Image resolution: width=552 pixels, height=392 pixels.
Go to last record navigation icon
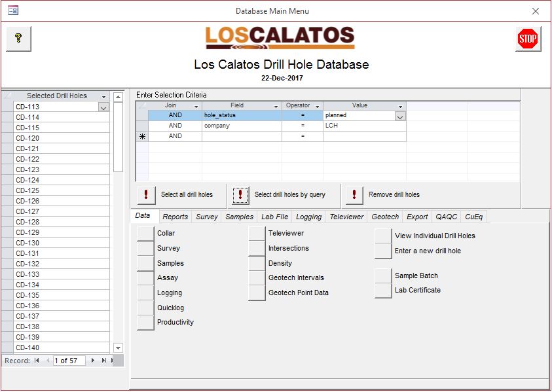[x=104, y=361]
